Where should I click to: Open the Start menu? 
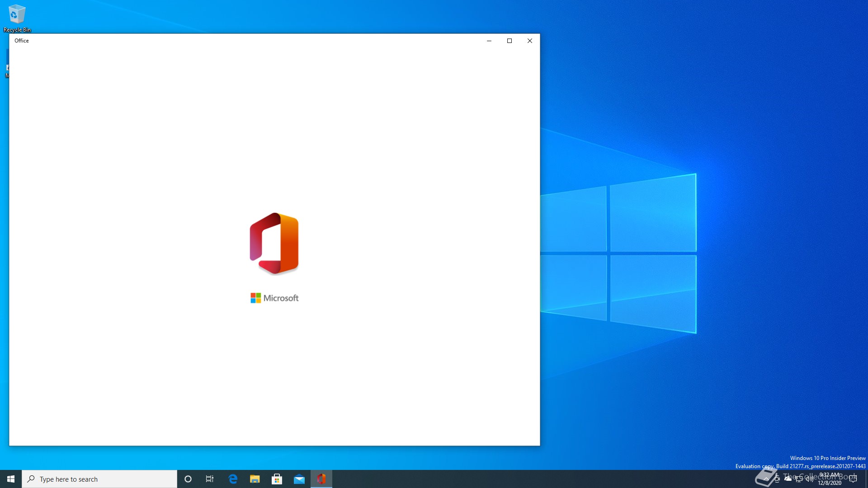[11, 479]
